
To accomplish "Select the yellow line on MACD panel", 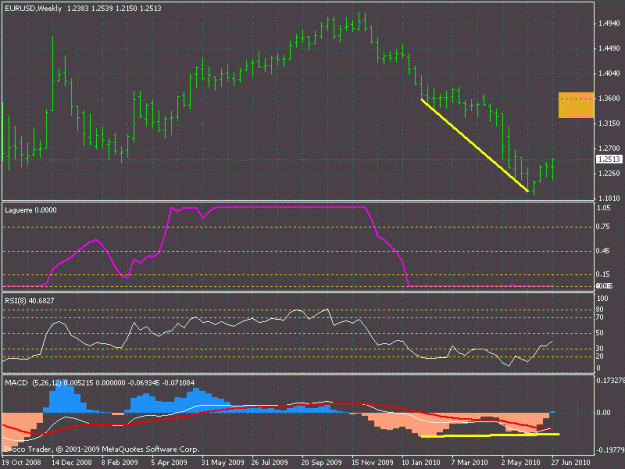I will (x=490, y=436).
